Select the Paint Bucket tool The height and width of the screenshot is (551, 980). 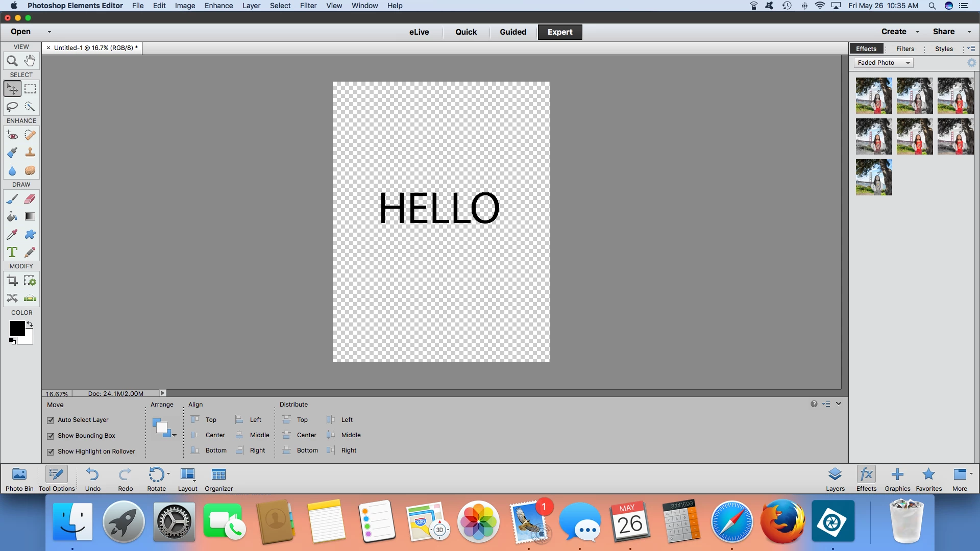(12, 217)
